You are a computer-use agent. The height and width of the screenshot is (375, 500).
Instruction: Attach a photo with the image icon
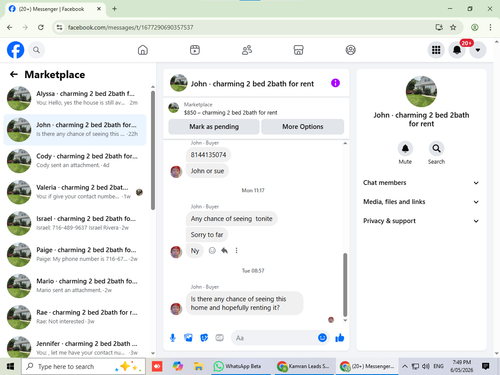coord(188,338)
